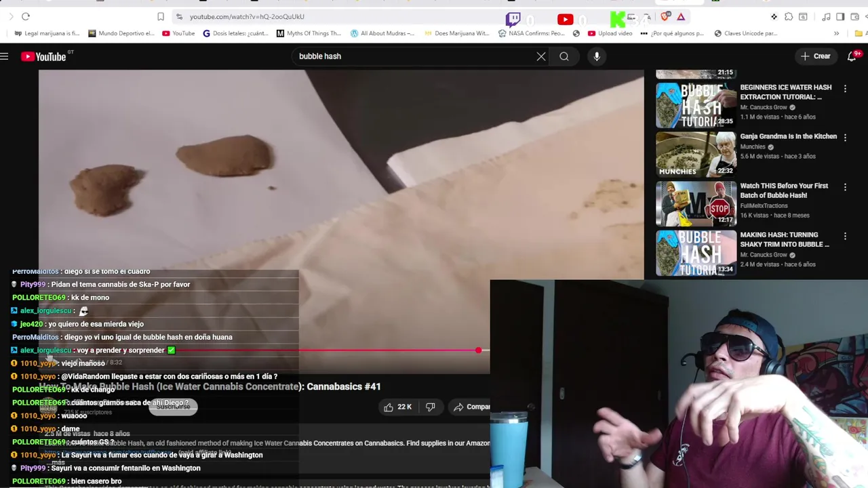Expand the bookmarks overflow chevron
The width and height of the screenshot is (868, 488).
pos(836,33)
